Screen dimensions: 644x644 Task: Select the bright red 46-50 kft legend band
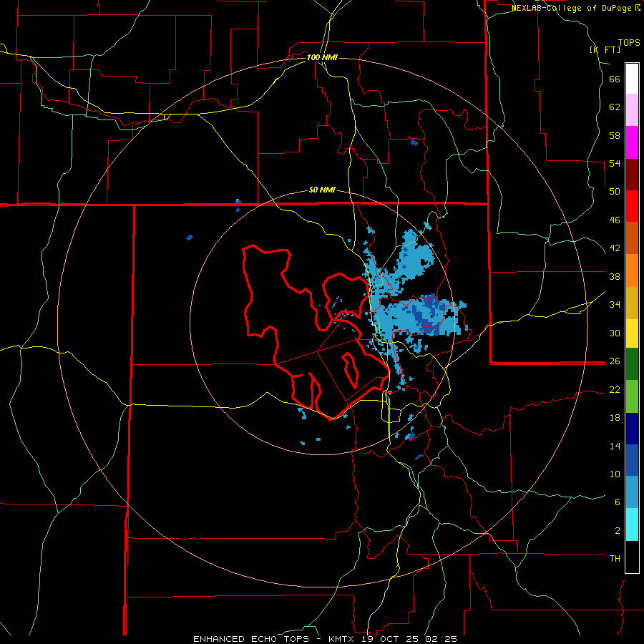click(632, 206)
